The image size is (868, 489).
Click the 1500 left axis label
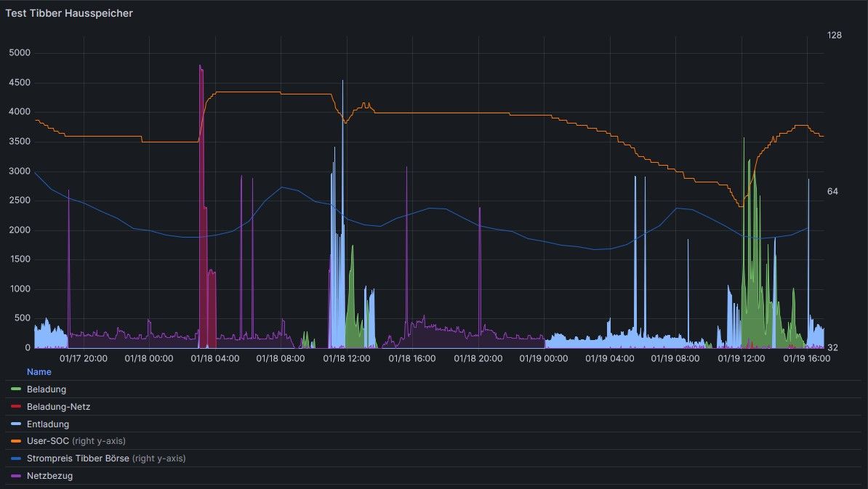[x=20, y=259]
